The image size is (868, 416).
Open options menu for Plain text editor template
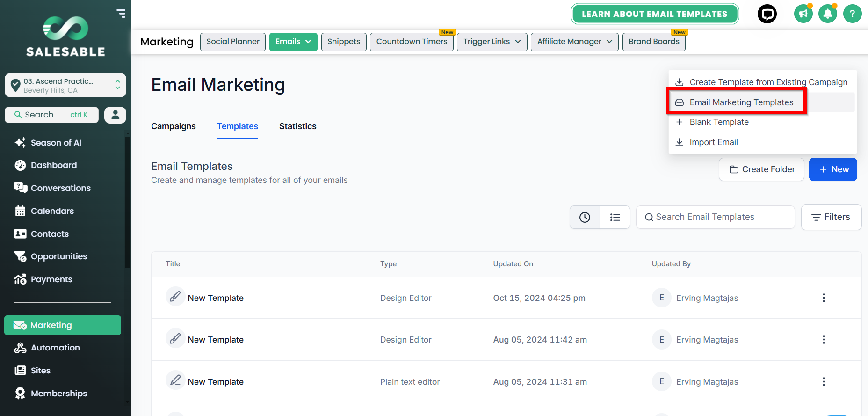(x=824, y=381)
